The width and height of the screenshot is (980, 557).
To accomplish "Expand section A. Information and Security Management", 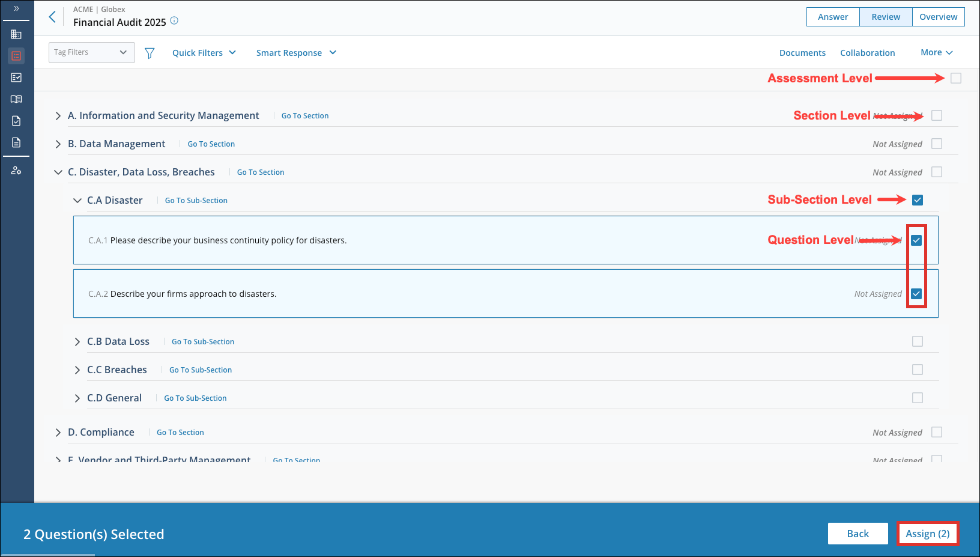I will 58,116.
